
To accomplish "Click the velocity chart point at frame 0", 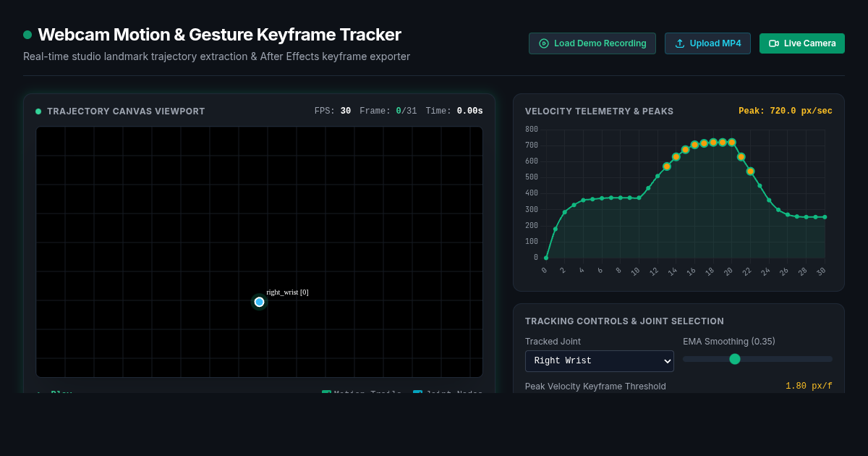I will point(546,258).
